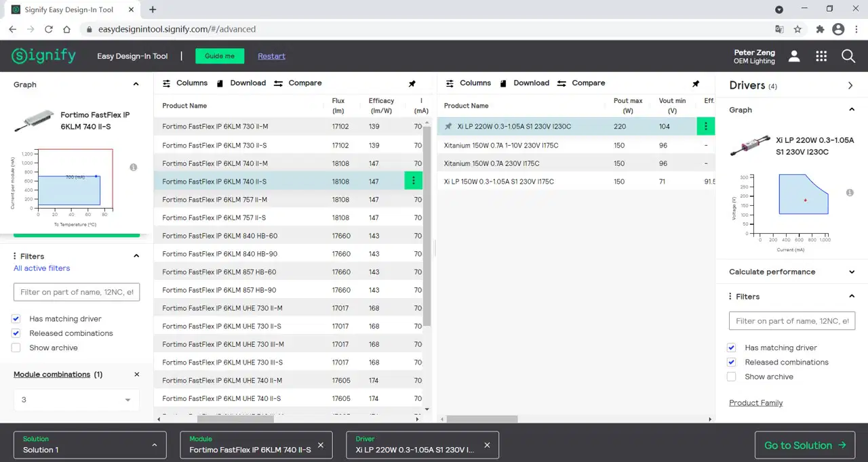Collapse the Drivers panel Graph section
This screenshot has width=868, height=462.
852,110
